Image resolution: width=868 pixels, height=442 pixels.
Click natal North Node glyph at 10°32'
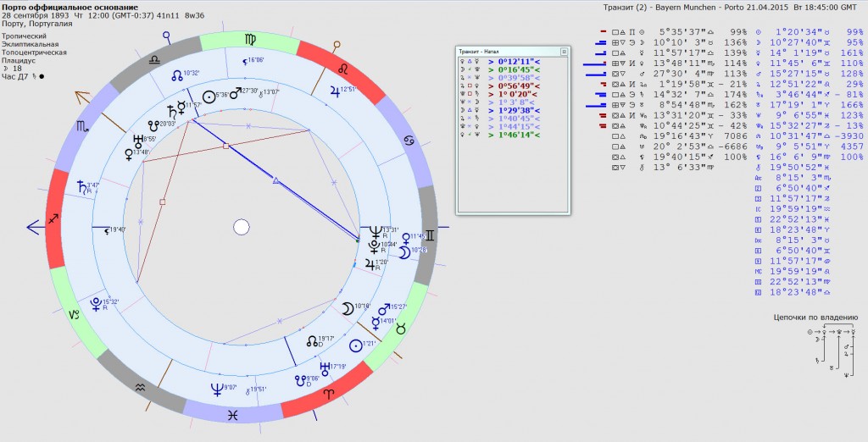pyautogui.click(x=176, y=75)
